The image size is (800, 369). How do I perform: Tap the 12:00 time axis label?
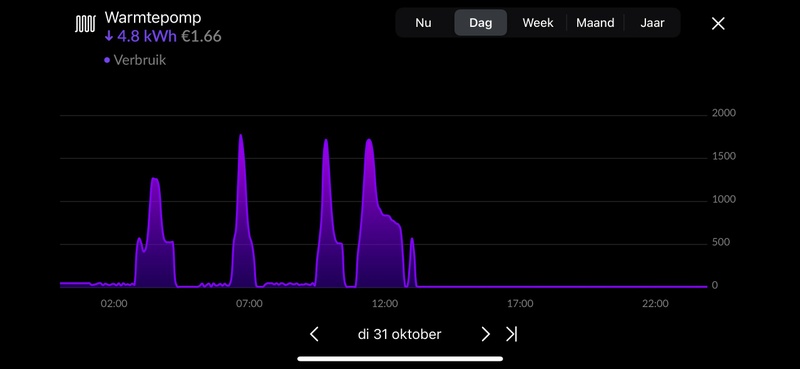(385, 304)
